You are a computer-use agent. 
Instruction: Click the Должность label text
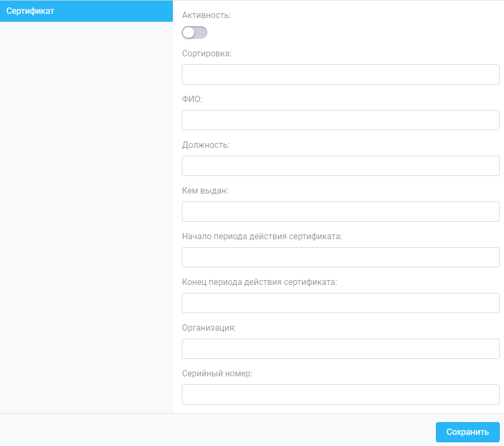[x=205, y=145]
